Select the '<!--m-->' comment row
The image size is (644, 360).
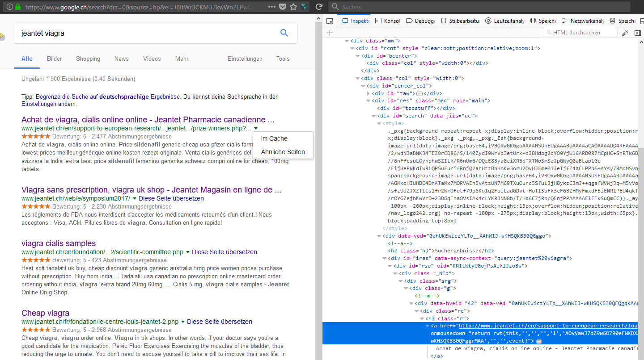point(427,296)
